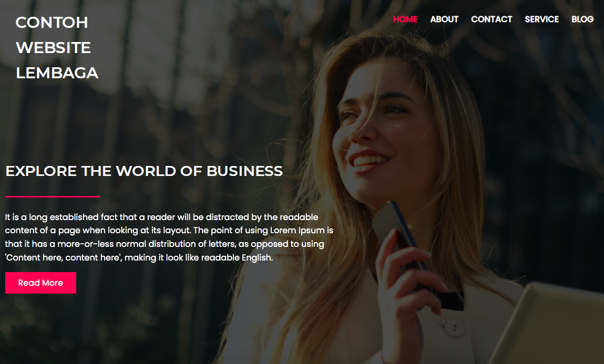
Task: Click the pink Read More button
Action: (x=40, y=283)
